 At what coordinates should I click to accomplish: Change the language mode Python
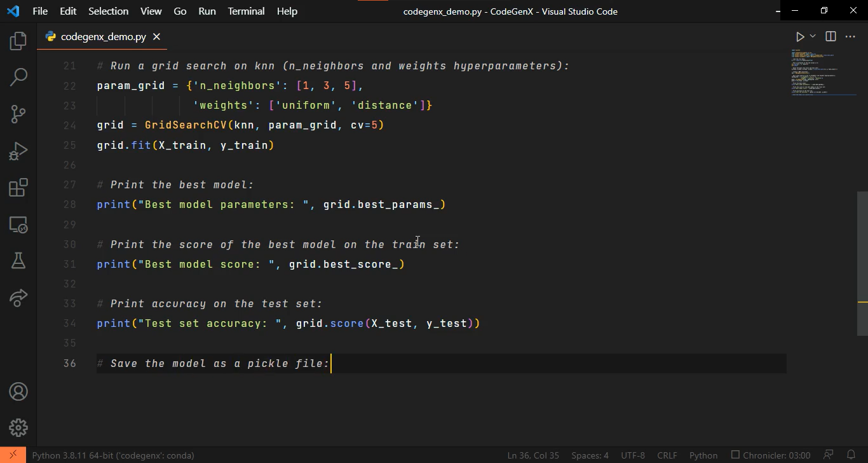click(x=703, y=455)
